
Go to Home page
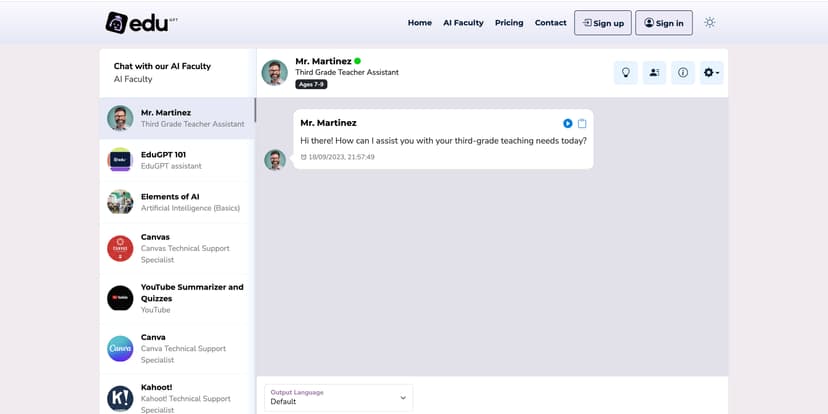click(x=420, y=23)
